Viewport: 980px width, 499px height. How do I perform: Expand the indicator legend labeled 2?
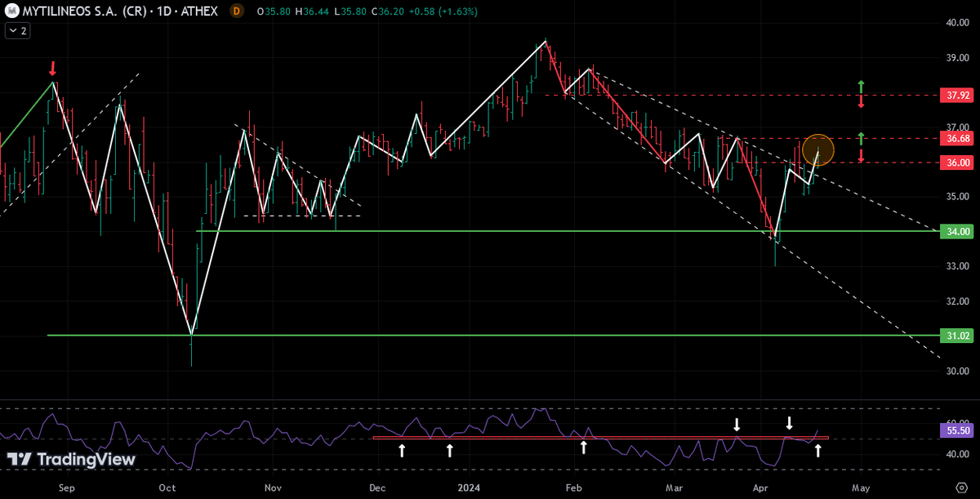pyautogui.click(x=17, y=31)
